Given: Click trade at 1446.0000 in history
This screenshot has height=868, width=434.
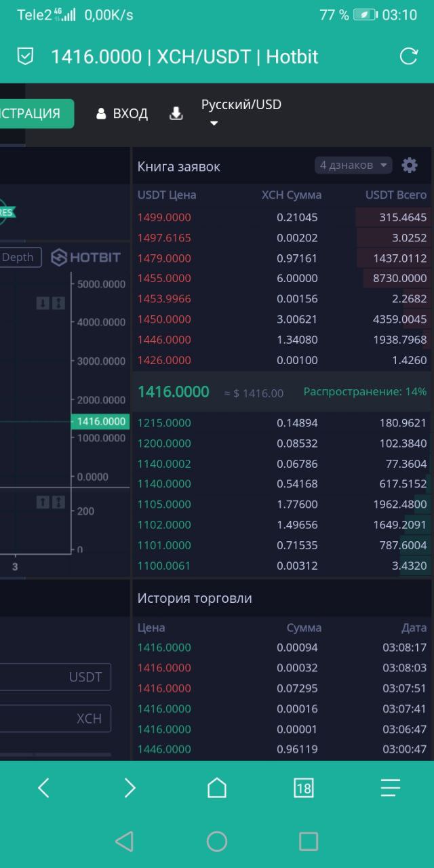Looking at the screenshot, I should [282, 749].
